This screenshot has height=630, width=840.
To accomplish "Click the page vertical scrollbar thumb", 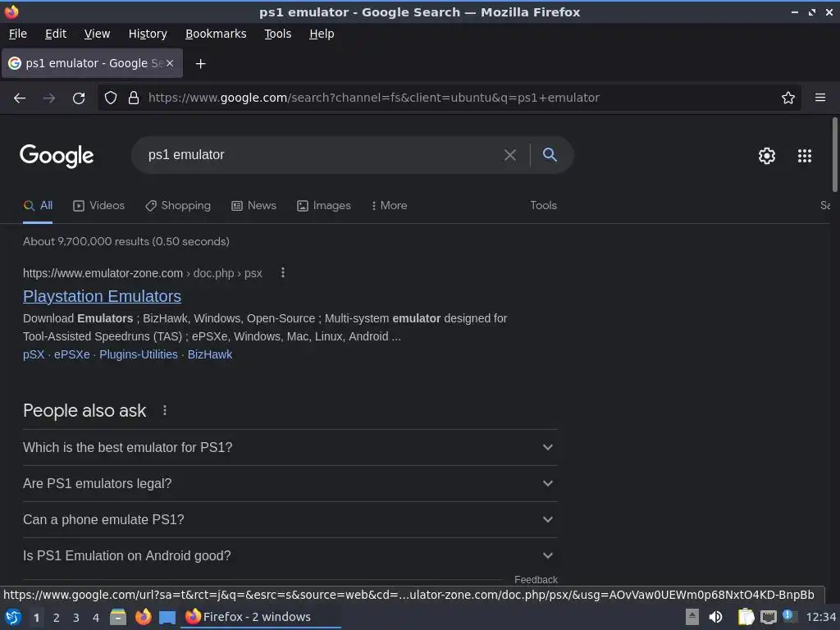I will [834, 155].
